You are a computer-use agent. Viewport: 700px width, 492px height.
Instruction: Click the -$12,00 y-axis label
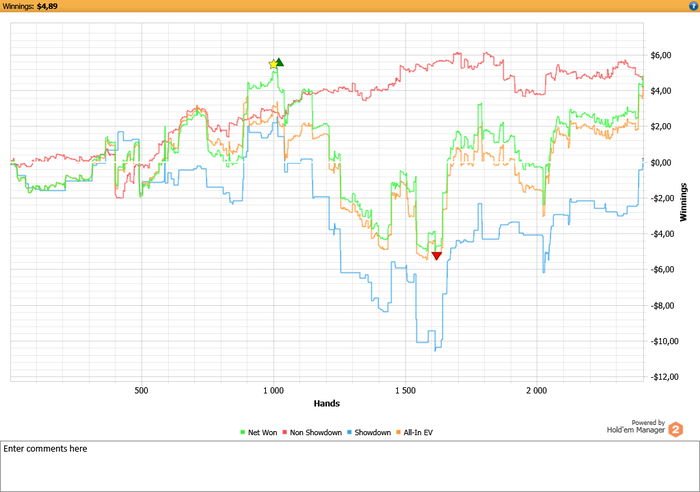[662, 377]
